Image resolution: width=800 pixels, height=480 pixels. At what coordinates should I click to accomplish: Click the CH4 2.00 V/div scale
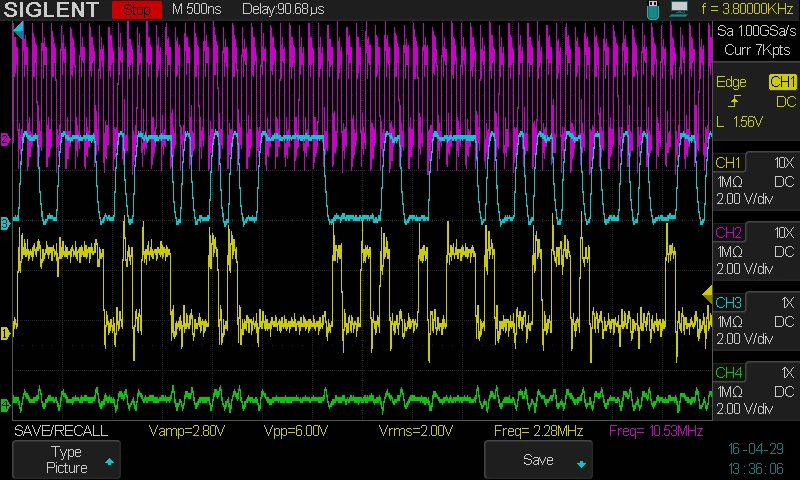745,409
